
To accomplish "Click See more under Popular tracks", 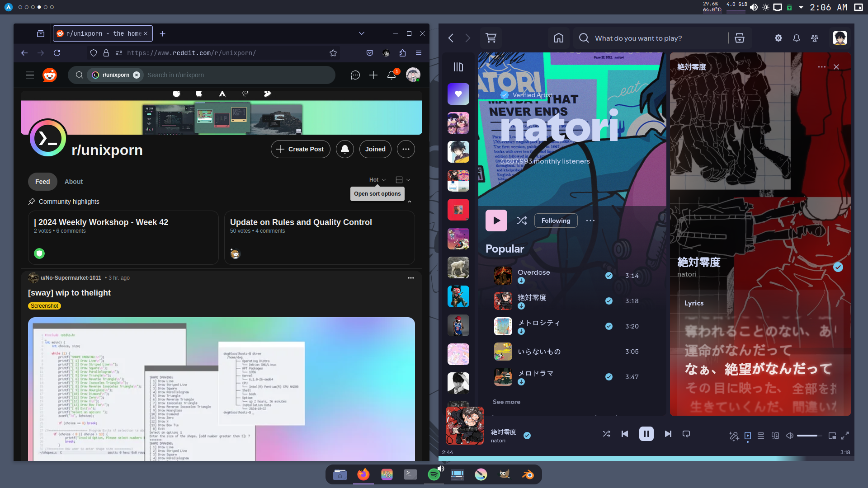I will click(506, 402).
